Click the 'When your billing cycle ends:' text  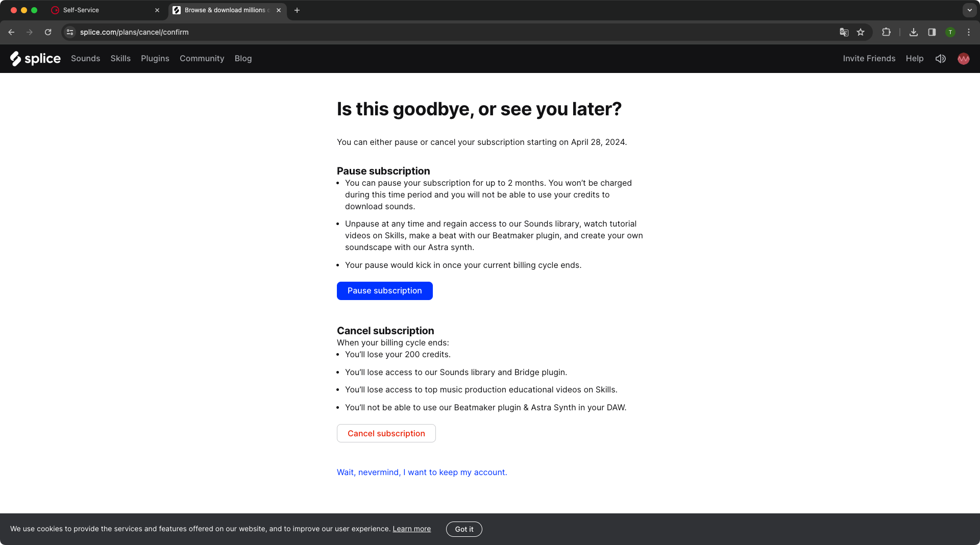click(x=393, y=343)
